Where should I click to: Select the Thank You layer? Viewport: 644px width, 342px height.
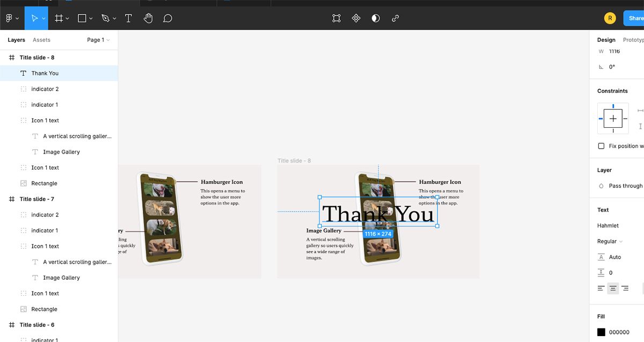point(45,73)
